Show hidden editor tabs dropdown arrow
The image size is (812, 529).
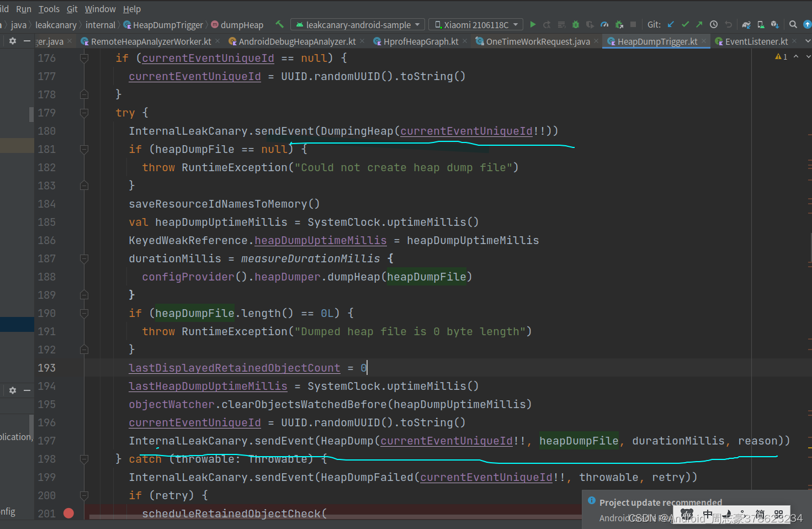808,41
